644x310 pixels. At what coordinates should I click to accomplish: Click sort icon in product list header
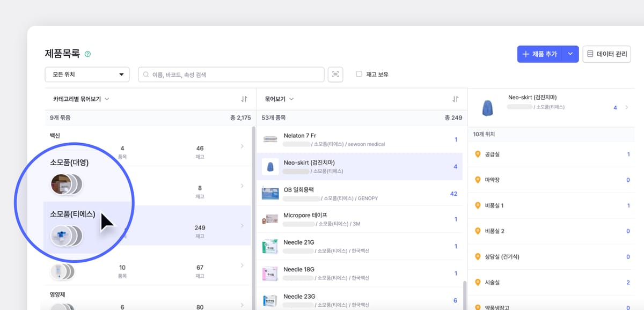456,99
